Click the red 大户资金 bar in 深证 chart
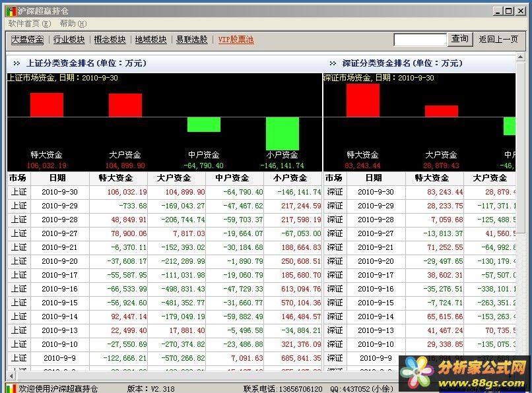The image size is (532, 393). [442, 111]
